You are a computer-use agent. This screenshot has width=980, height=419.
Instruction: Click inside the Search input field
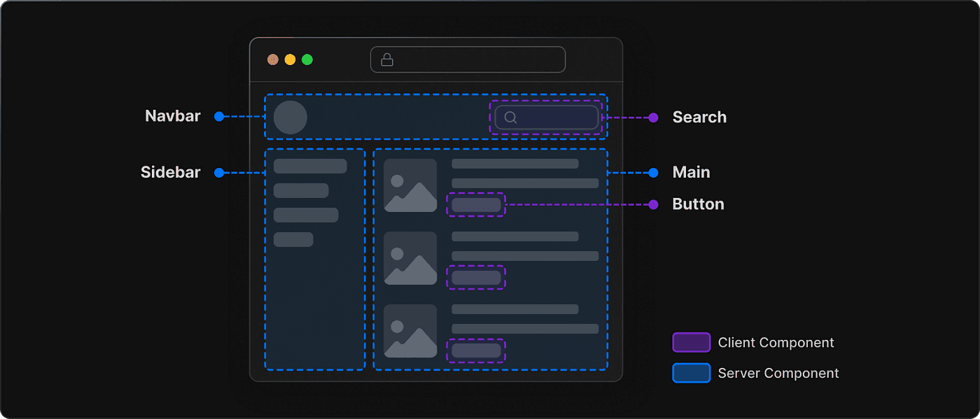[x=547, y=118]
